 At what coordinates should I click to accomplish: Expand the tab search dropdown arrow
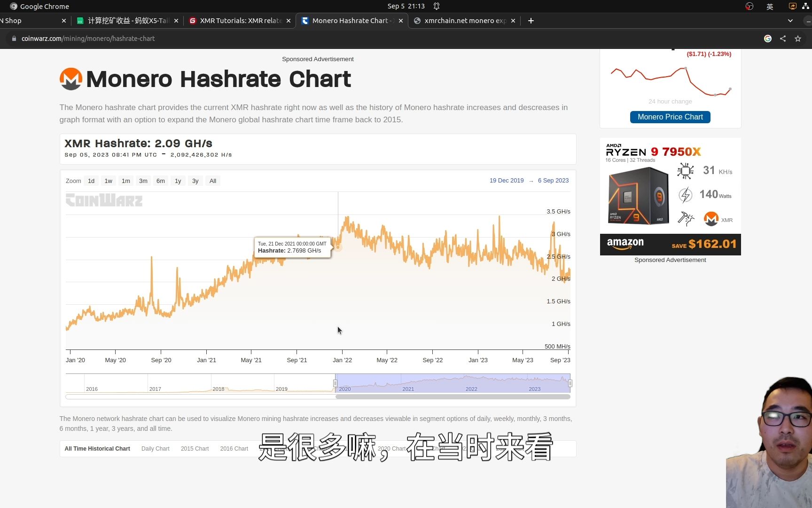pyautogui.click(x=790, y=21)
